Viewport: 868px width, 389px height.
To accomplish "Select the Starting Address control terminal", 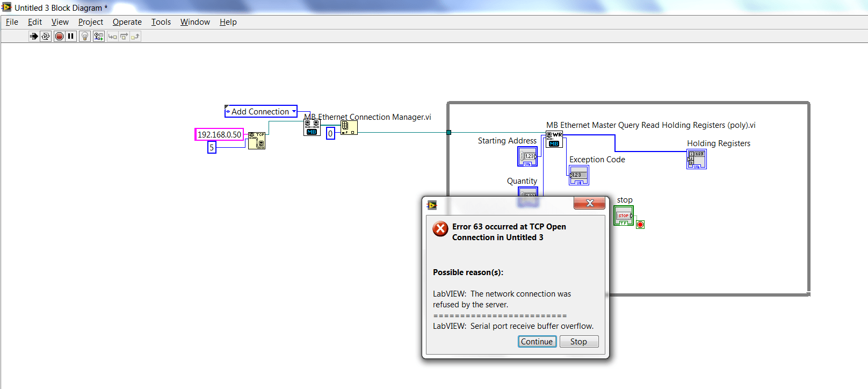I will (x=527, y=156).
